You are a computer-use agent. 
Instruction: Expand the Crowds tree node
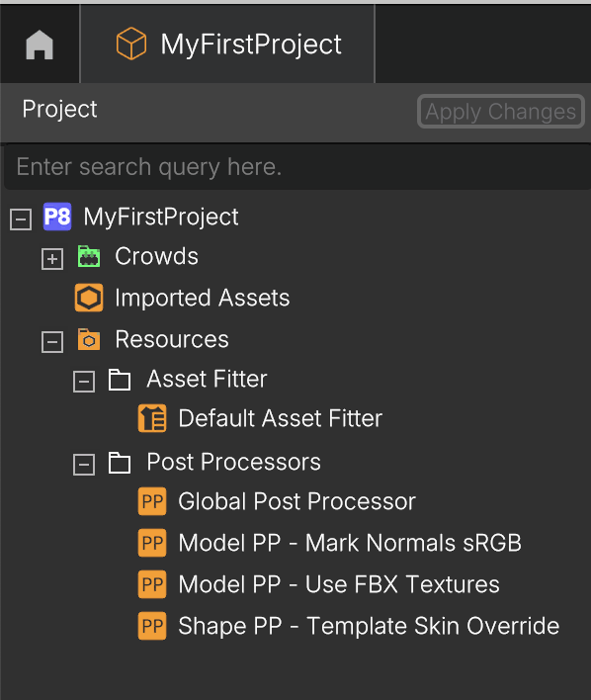point(52,259)
